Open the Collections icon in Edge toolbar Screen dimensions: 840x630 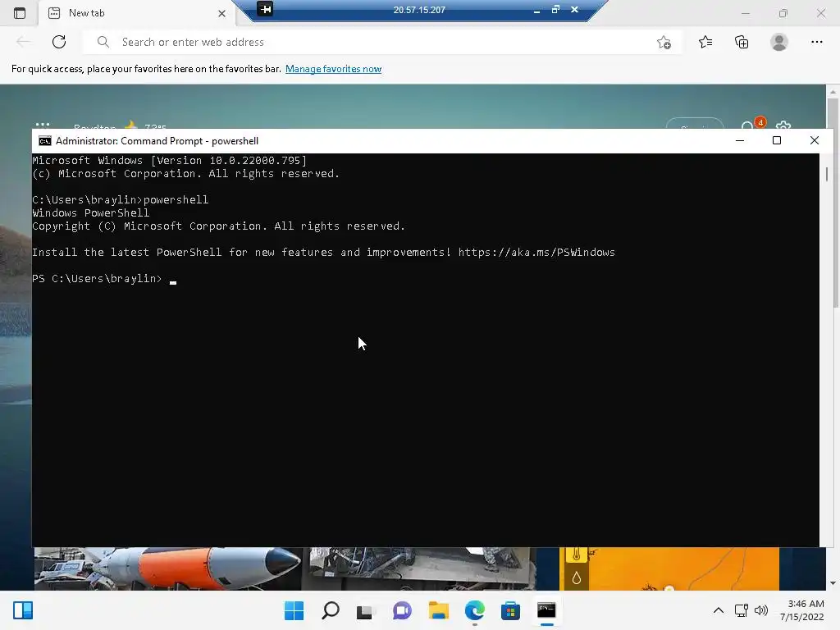click(x=742, y=42)
